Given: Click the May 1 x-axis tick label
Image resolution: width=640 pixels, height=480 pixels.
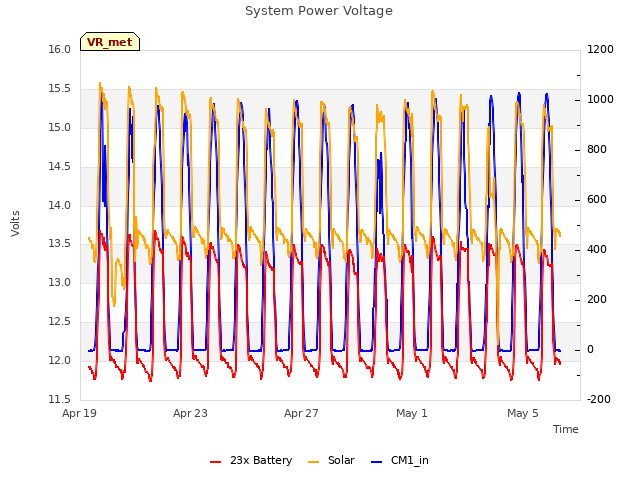Looking at the screenshot, I should [412, 413].
